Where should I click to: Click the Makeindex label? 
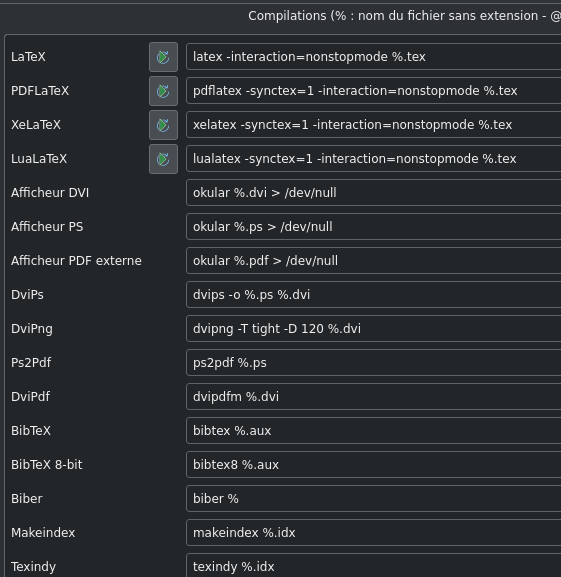click(43, 533)
